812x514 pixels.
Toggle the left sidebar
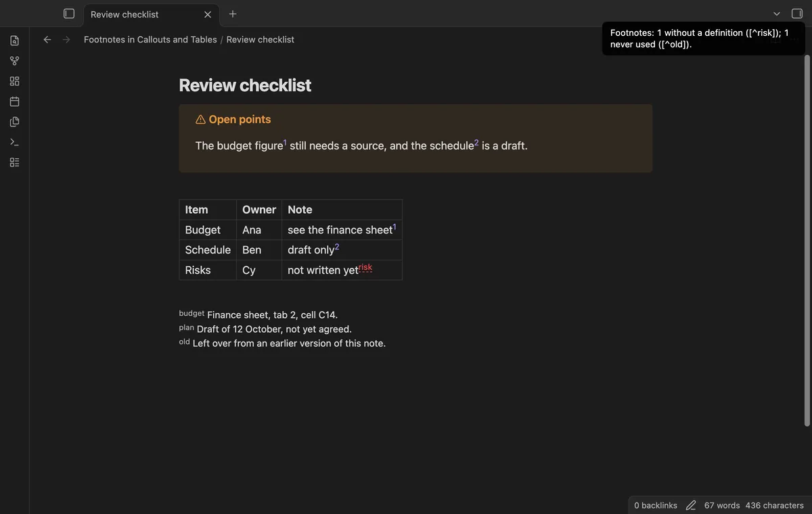click(68, 14)
